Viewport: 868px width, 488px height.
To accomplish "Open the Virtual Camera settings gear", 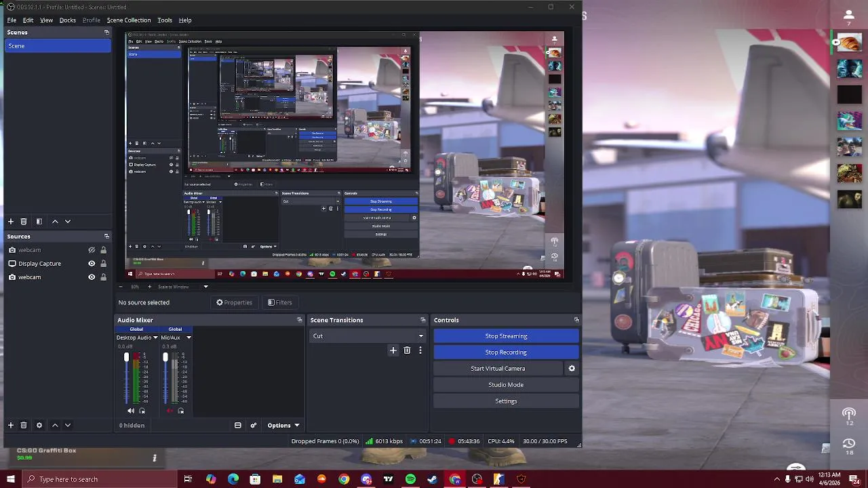I will click(572, 369).
